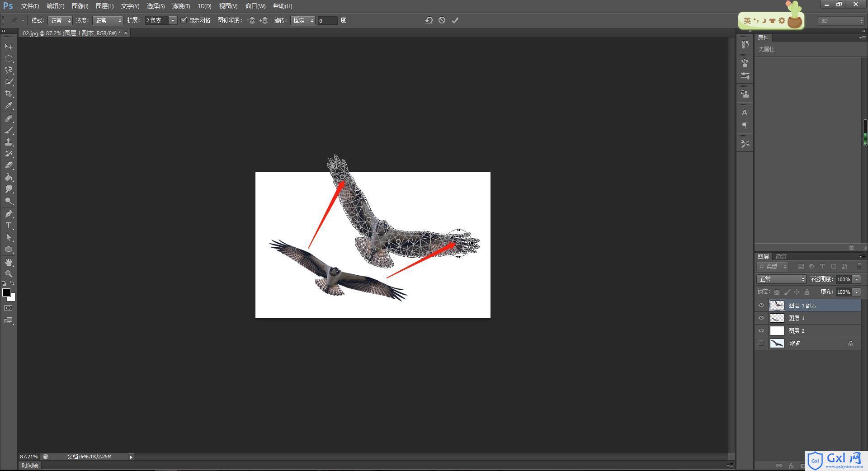Expand status bar info arrow
The image size is (868, 471).
tap(131, 457)
